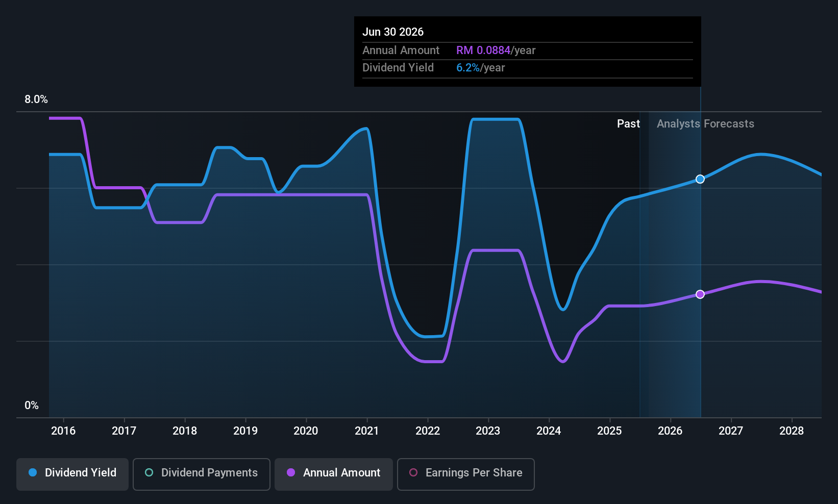Select the blue dividend yield data point marker
838x504 pixels.
coord(700,179)
